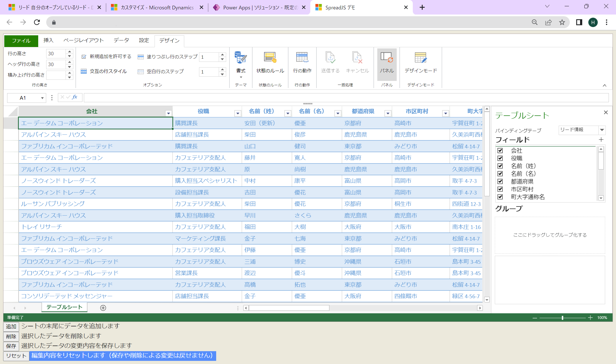Screen dimensions: 616x364
Task: Click the fx insert function icon
Action: click(75, 97)
